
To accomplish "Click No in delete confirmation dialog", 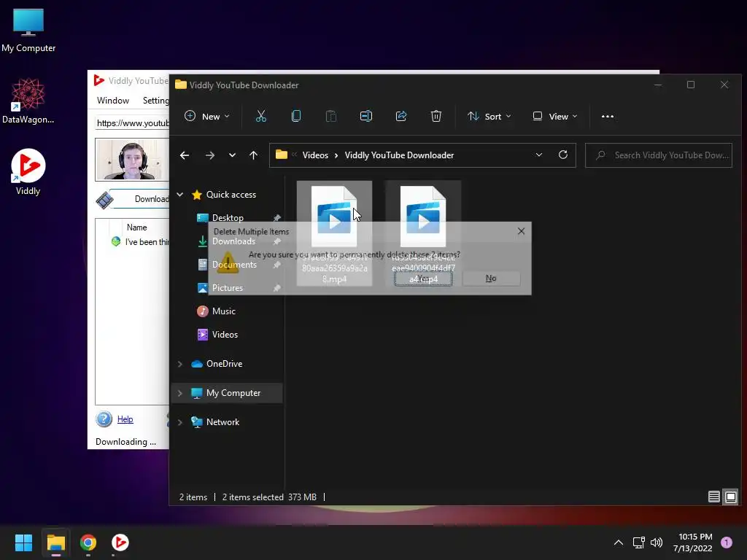I will point(491,279).
